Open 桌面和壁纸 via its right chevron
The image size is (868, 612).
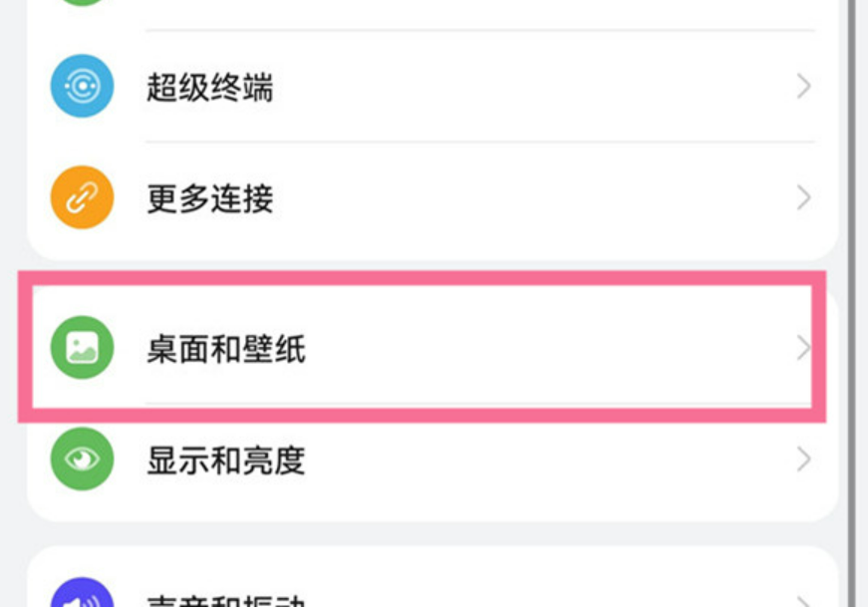pyautogui.click(x=803, y=348)
